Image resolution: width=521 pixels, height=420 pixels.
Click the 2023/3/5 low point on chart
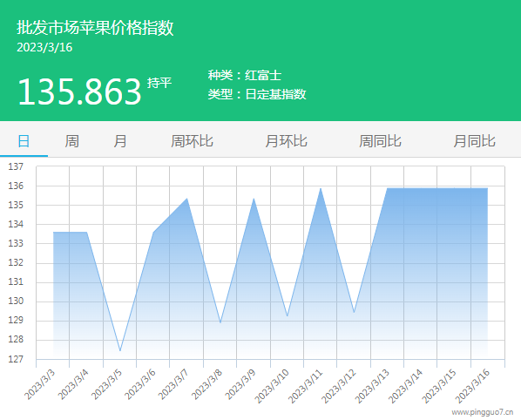click(120, 350)
